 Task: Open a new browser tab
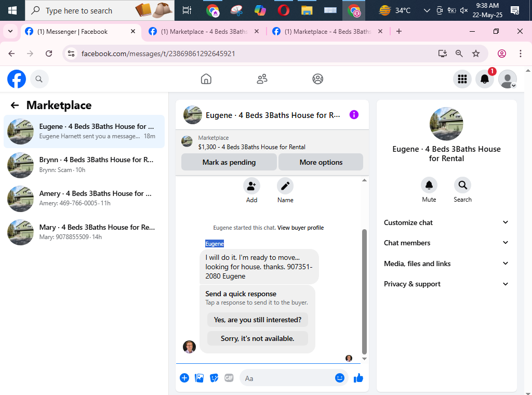click(x=399, y=31)
